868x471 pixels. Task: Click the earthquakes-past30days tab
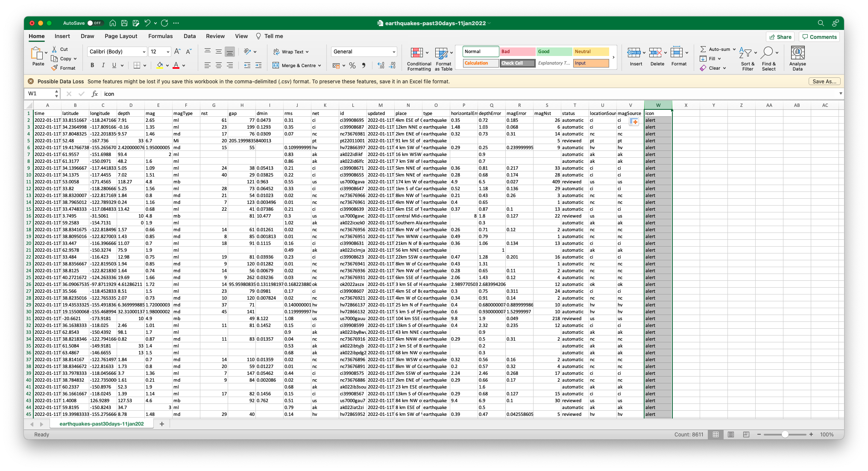tap(102, 424)
